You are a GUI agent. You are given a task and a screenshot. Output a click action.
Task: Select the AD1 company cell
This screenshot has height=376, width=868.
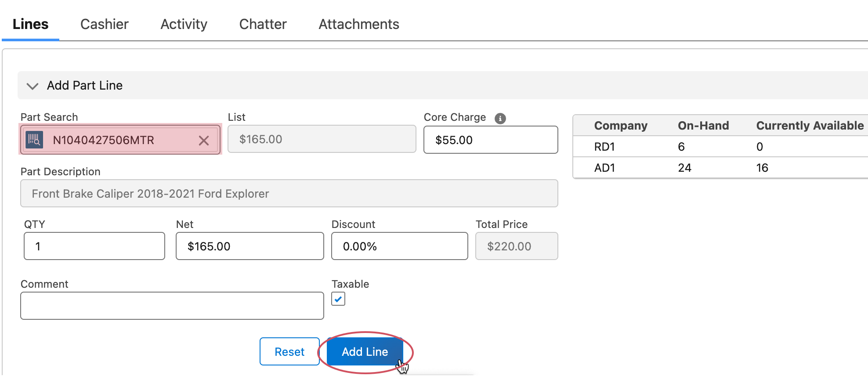pos(604,168)
